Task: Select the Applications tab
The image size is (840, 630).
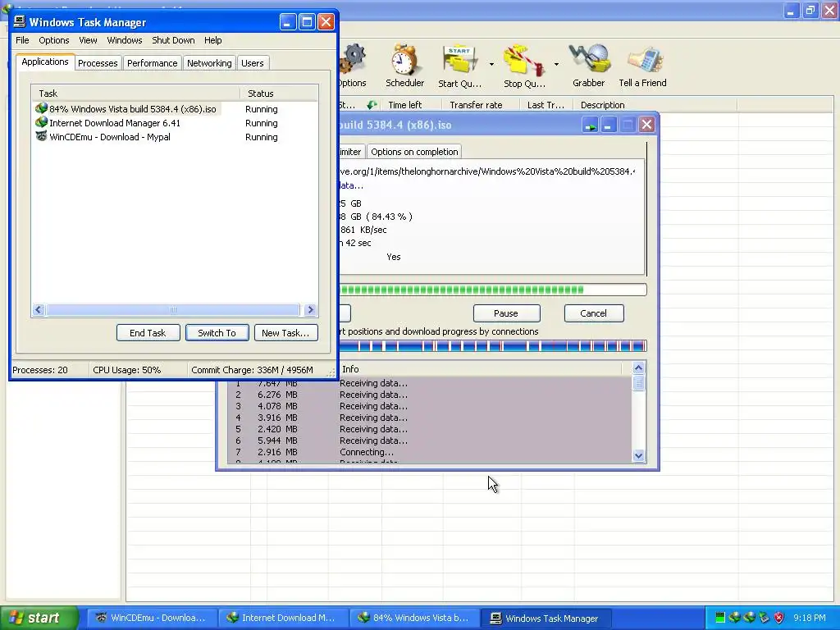Action: (x=45, y=62)
